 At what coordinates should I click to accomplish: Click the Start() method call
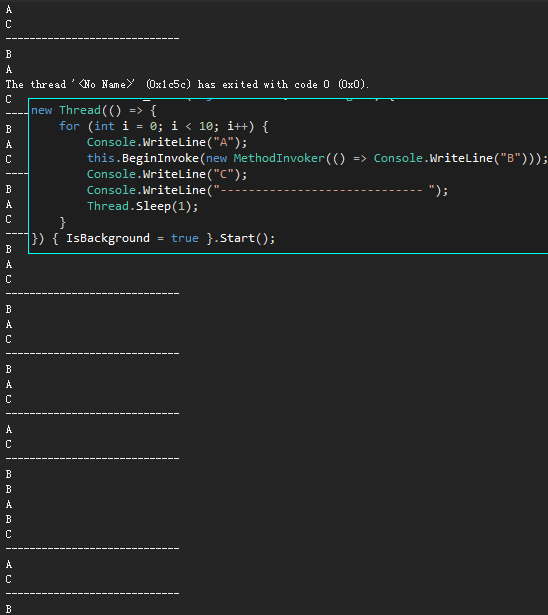coord(244,238)
